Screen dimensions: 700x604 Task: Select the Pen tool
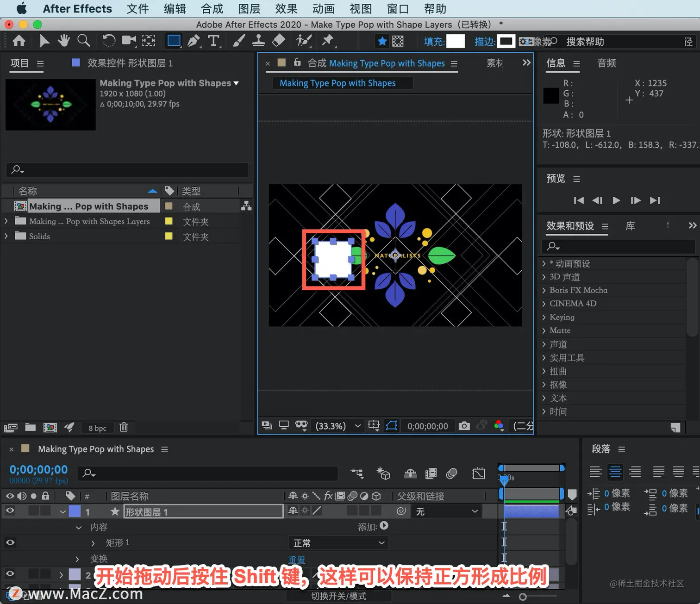pyautogui.click(x=194, y=41)
